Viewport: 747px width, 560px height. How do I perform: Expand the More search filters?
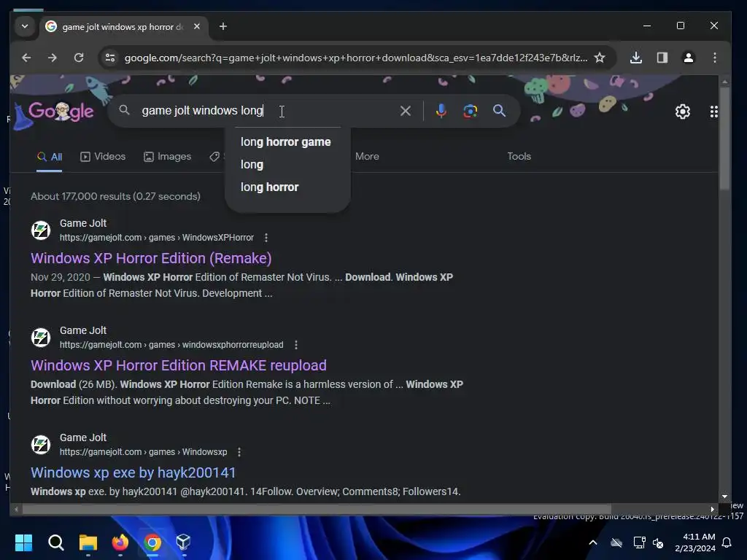pyautogui.click(x=367, y=156)
